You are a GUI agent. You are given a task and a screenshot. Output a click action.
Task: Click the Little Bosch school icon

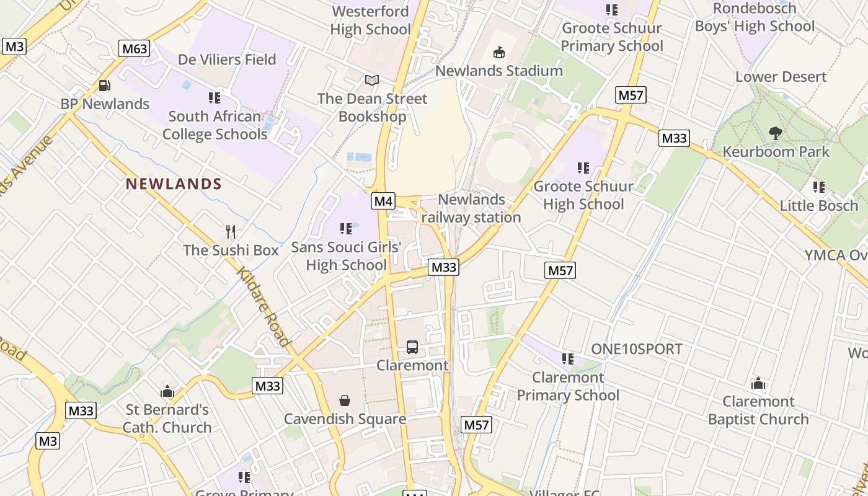coord(818,187)
